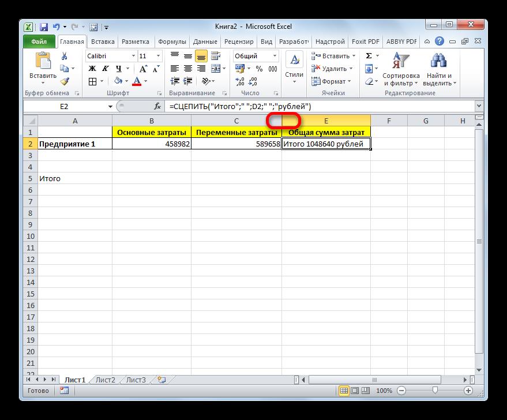
Task: Switch to Page Layout view in status bar
Action: tap(355, 391)
